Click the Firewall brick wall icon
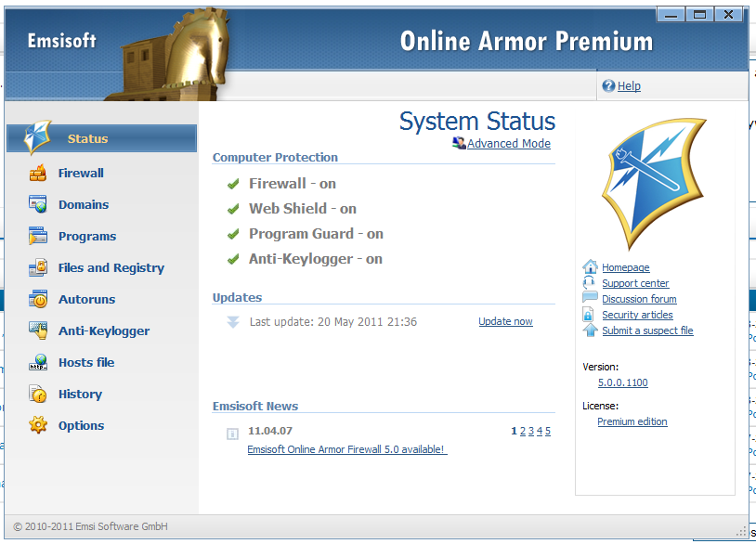 click(37, 173)
